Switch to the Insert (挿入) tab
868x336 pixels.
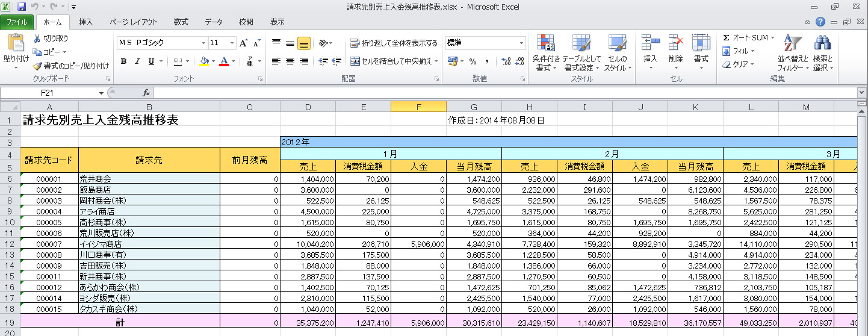tap(85, 22)
